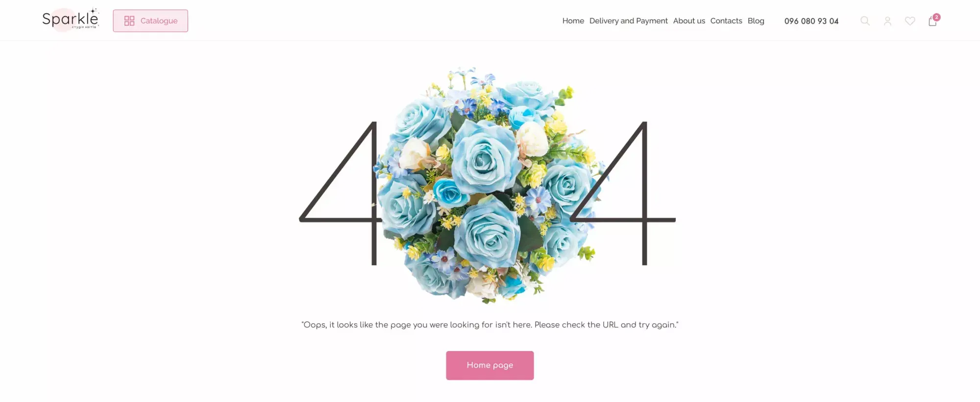Click the cart item count badge
The image size is (980, 402).
tap(936, 17)
